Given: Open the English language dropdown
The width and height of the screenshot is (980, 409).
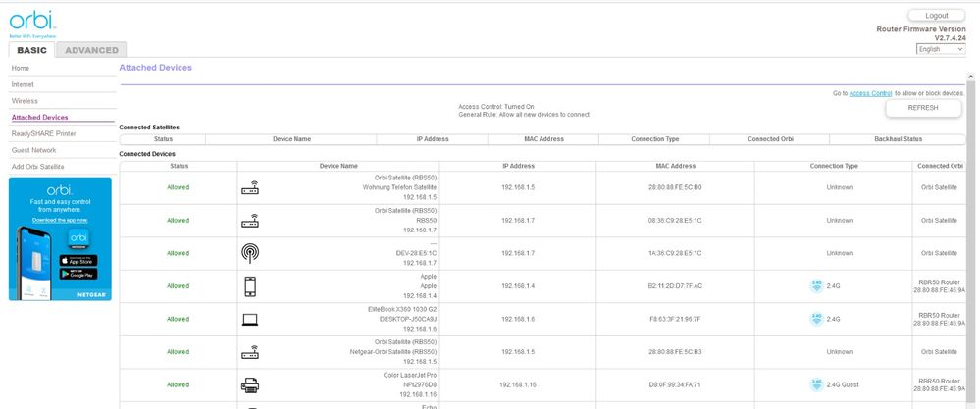Looking at the screenshot, I should click(941, 49).
